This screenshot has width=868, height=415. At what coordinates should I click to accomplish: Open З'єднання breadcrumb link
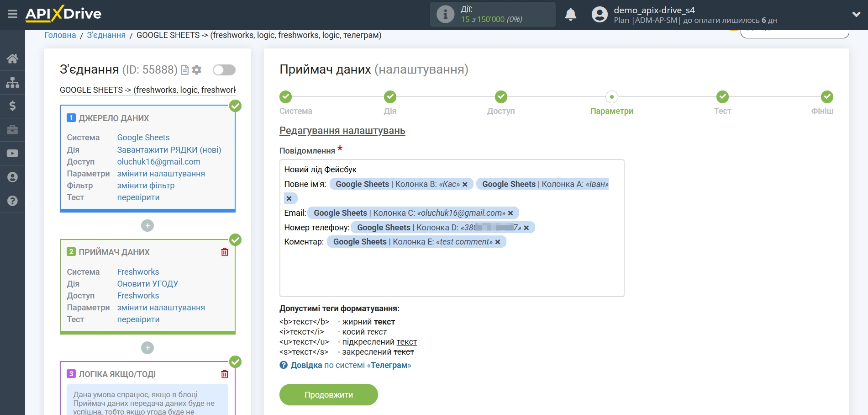point(106,35)
